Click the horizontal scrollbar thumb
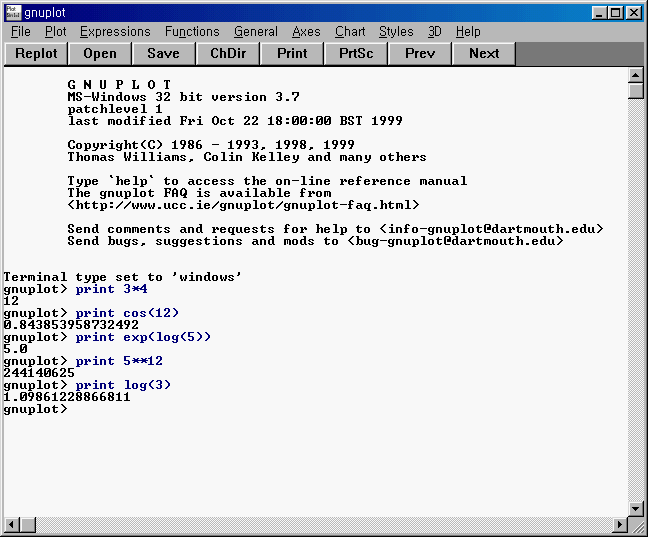Image resolution: width=648 pixels, height=537 pixels. click(28, 525)
